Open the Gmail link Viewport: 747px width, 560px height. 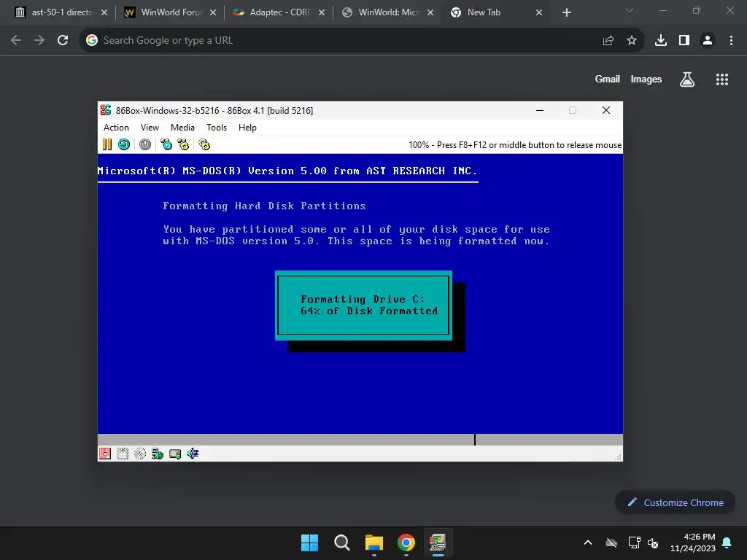608,79
